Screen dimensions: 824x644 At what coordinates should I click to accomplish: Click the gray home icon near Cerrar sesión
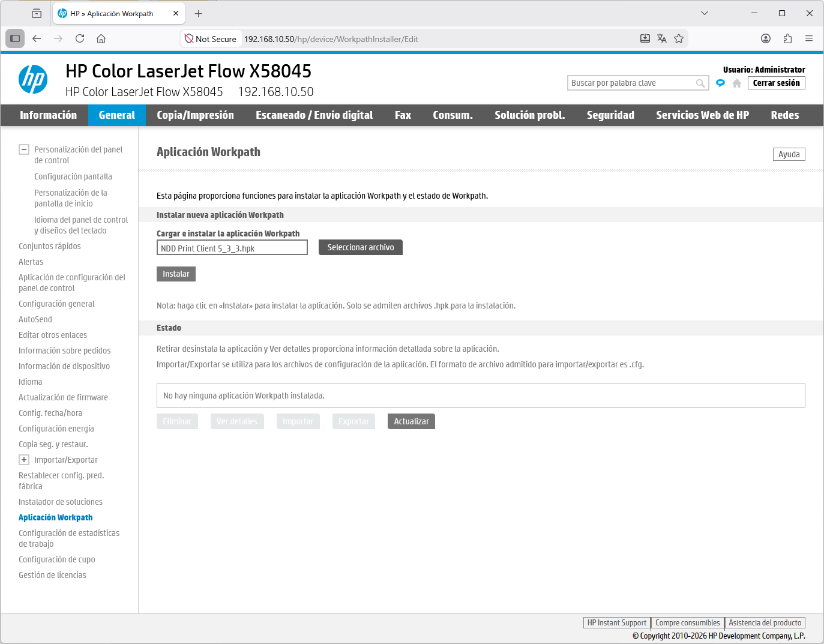click(737, 83)
